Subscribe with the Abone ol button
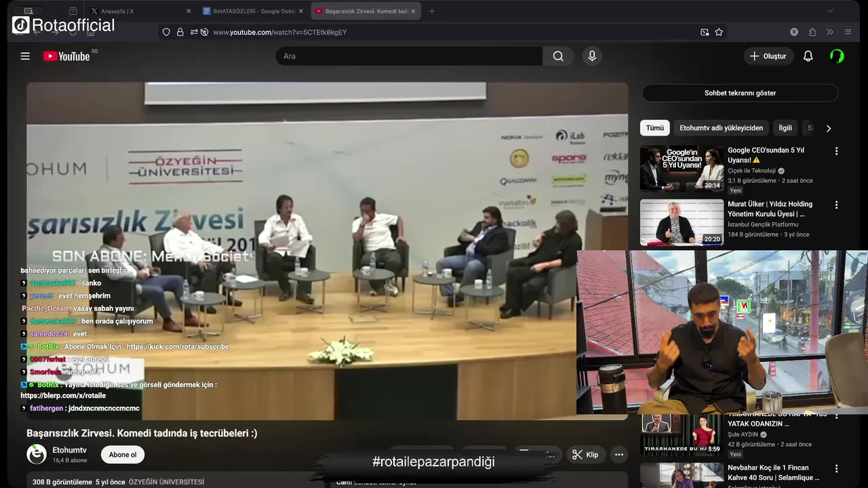 (123, 455)
